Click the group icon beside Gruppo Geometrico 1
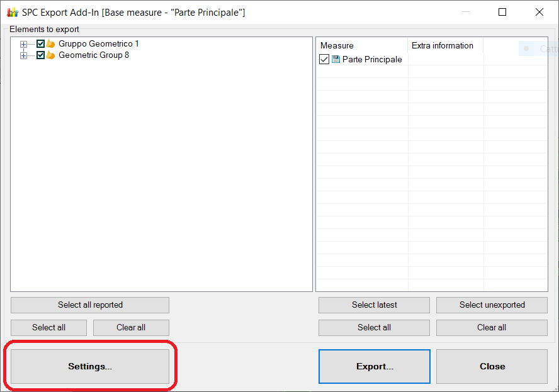 49,43
